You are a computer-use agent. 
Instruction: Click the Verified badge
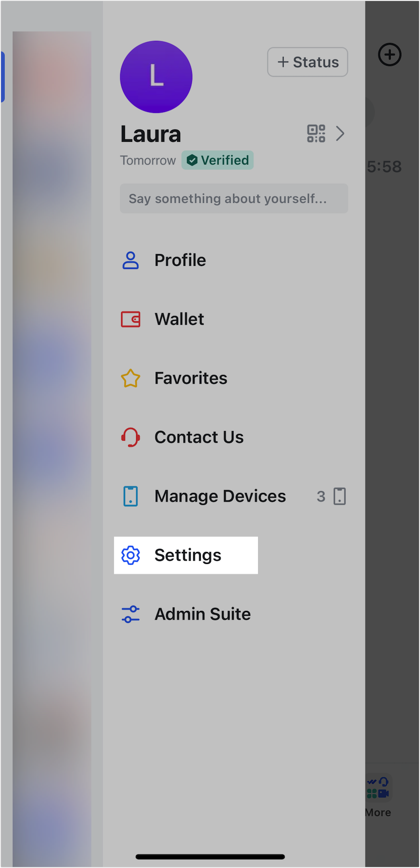218,160
